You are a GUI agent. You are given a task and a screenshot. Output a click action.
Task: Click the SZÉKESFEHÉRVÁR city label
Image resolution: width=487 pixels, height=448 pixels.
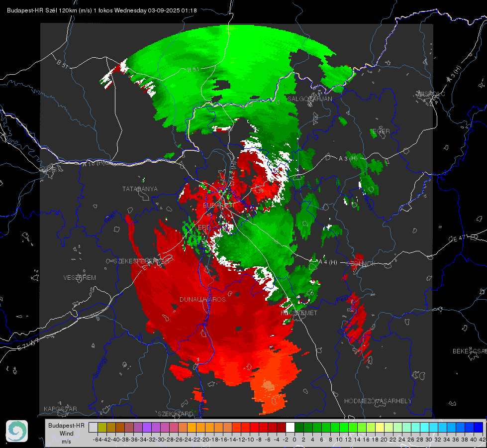click(142, 261)
